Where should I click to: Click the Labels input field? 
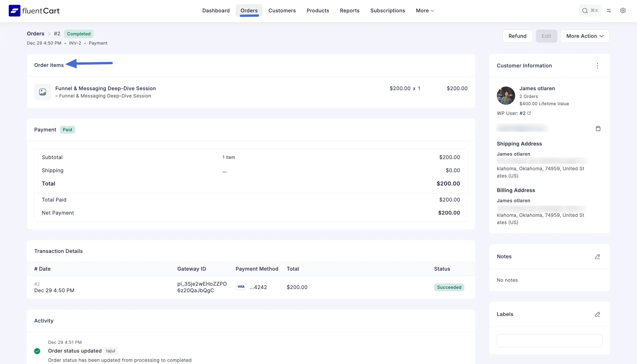coord(549,340)
